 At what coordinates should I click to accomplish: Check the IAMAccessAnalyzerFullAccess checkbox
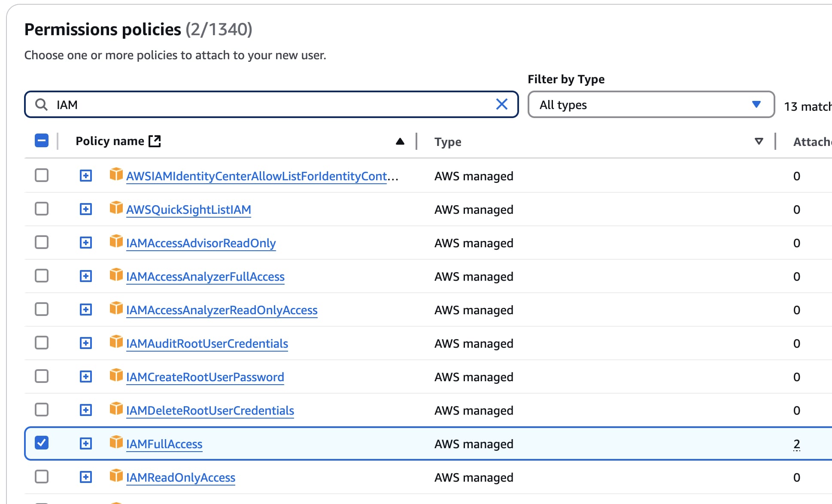point(42,276)
